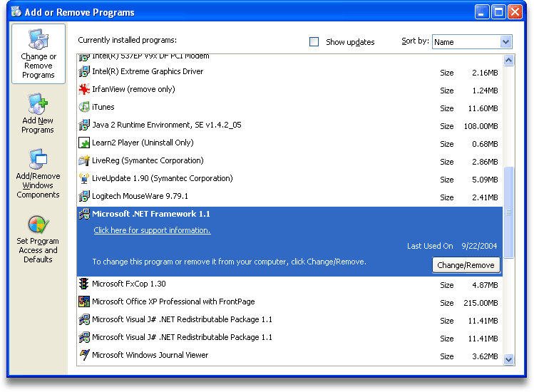The width and height of the screenshot is (534, 392).
Task: Click the scrollbar down arrow
Action: pyautogui.click(x=508, y=360)
